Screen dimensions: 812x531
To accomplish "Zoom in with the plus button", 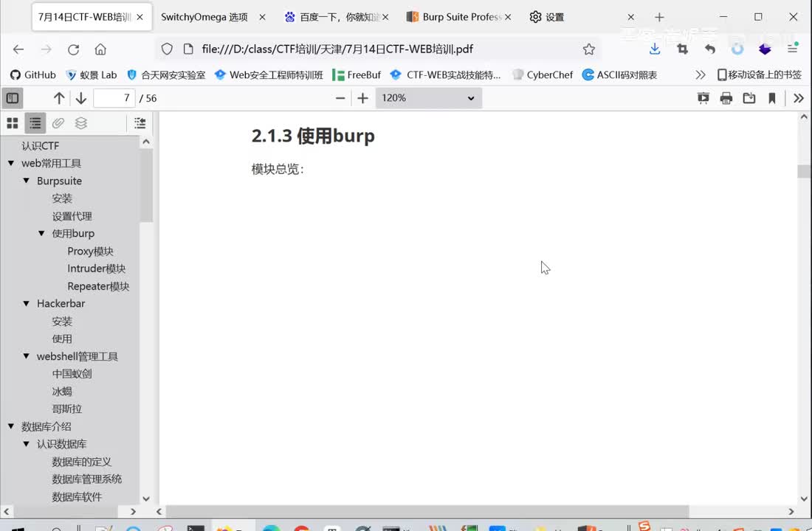I will [x=362, y=98].
